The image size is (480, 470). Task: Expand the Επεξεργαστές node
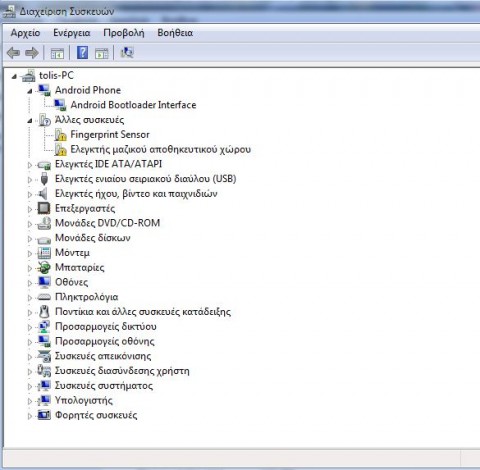[30, 209]
